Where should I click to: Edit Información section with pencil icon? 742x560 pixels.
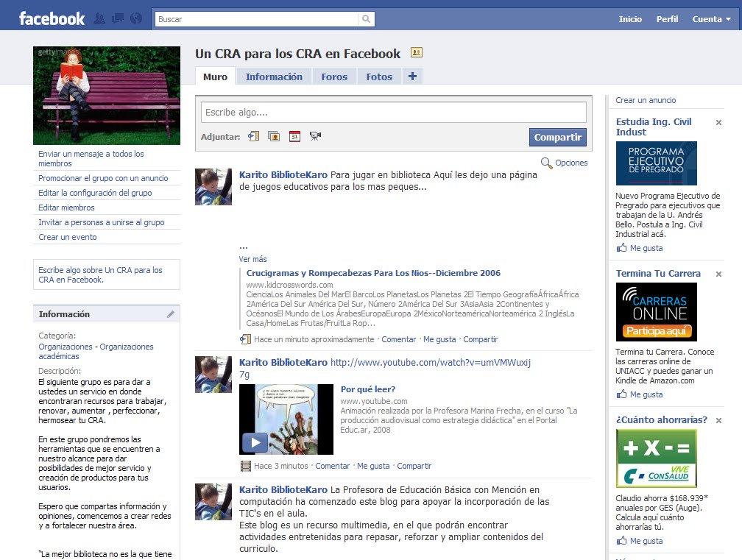pyautogui.click(x=170, y=314)
